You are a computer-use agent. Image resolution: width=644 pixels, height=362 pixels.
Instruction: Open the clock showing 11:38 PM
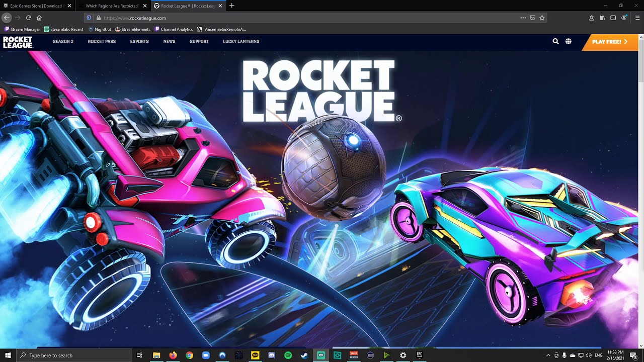tap(616, 355)
